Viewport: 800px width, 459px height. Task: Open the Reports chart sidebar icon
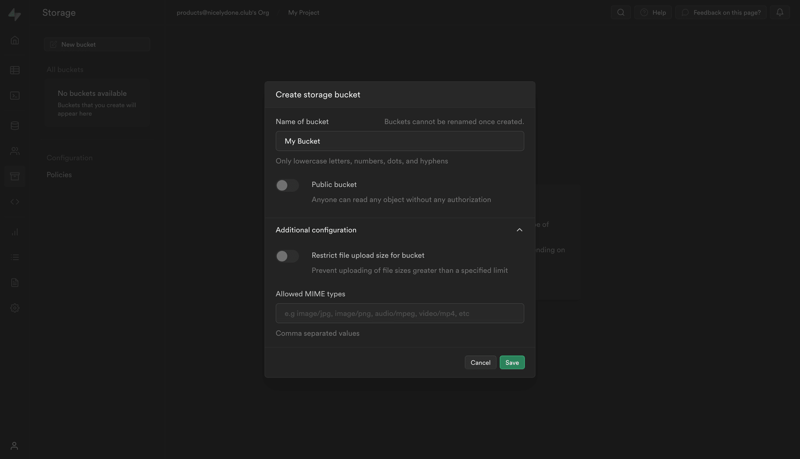pos(15,232)
